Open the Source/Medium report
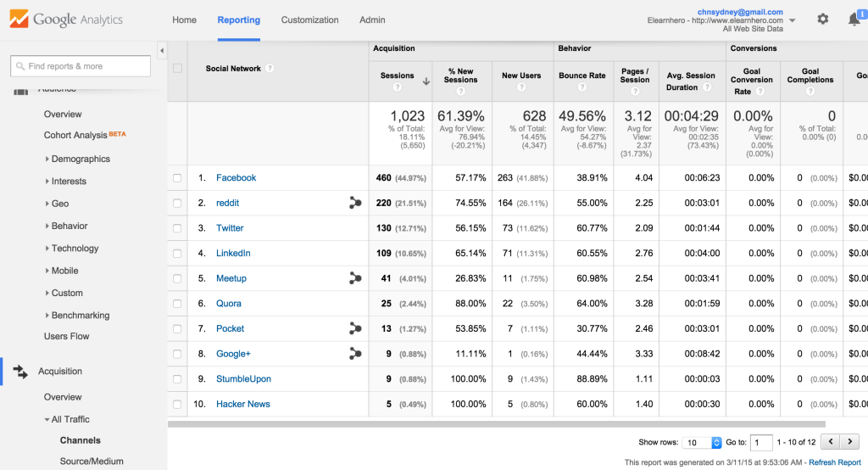 click(x=92, y=462)
